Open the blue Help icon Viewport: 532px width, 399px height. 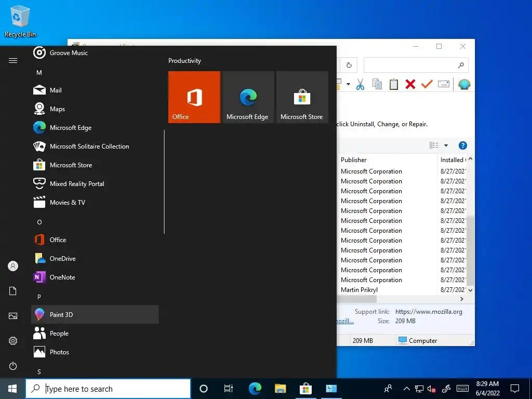pyautogui.click(x=463, y=145)
